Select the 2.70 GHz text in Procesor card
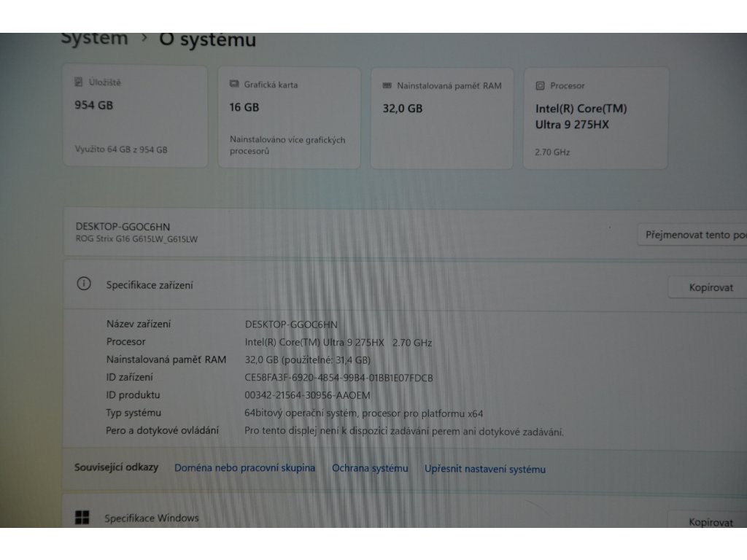 552,152
